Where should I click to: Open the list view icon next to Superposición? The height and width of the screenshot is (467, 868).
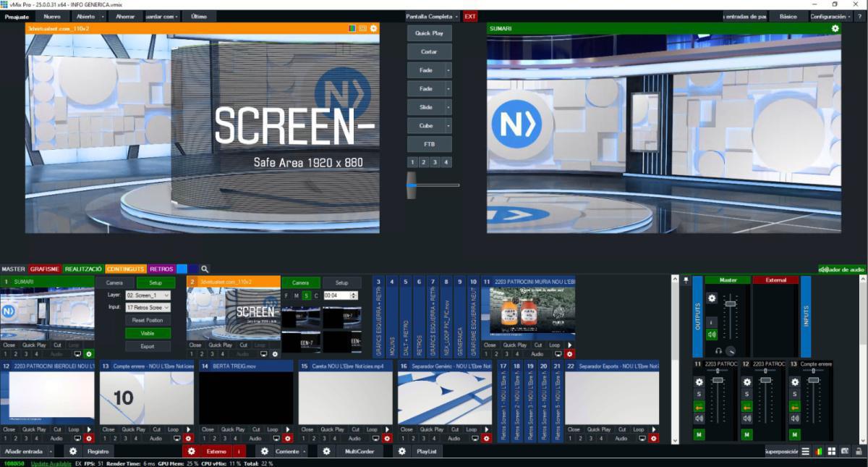(x=805, y=451)
